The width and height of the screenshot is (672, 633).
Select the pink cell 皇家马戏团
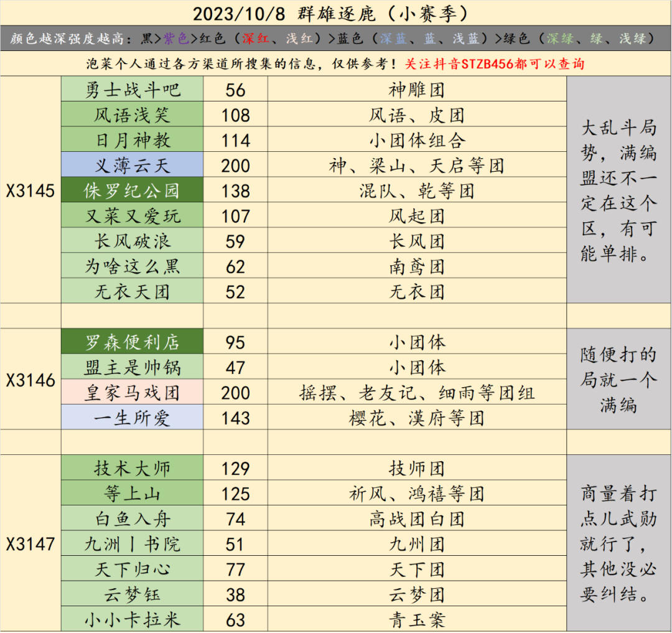point(132,392)
